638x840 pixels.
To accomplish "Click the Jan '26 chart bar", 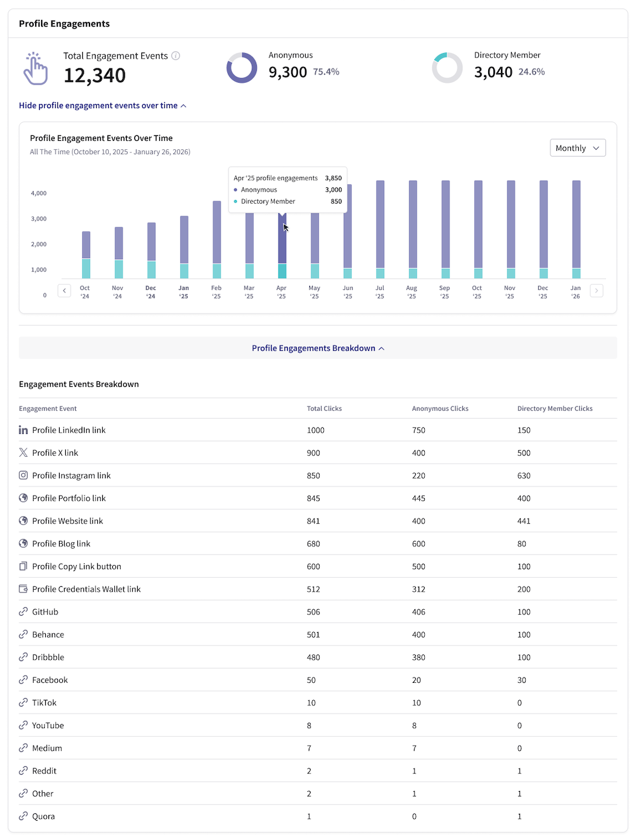I will pos(576,230).
